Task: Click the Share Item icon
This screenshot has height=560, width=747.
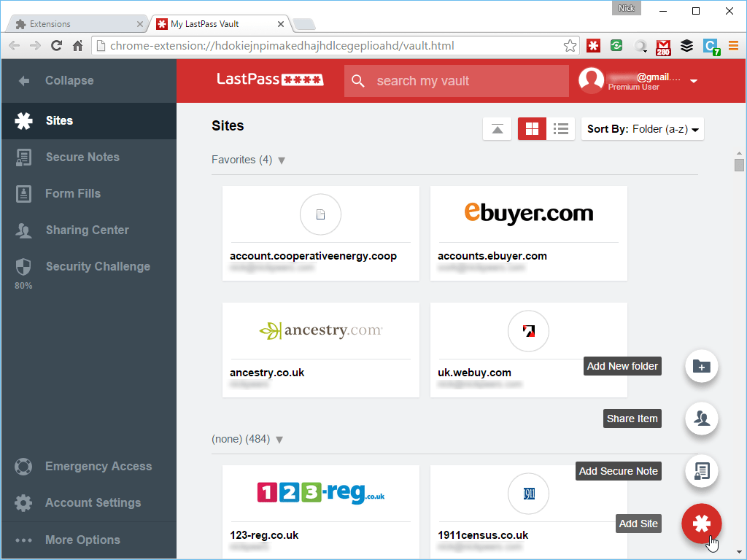Action: tap(701, 419)
